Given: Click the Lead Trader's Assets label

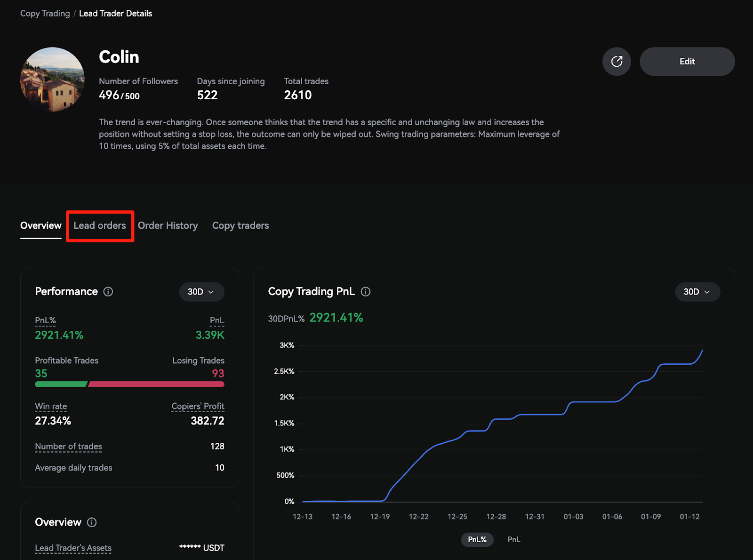Looking at the screenshot, I should click(x=73, y=548).
